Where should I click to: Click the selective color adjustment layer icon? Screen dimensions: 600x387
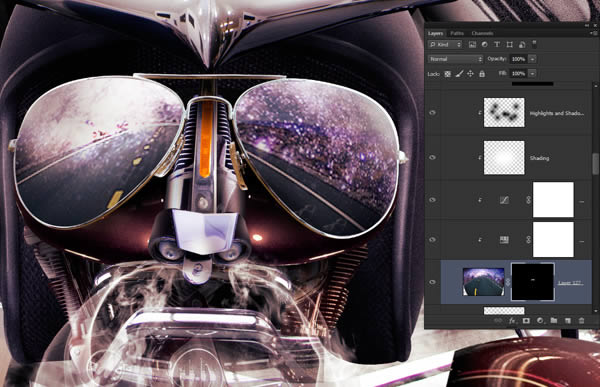(504, 240)
